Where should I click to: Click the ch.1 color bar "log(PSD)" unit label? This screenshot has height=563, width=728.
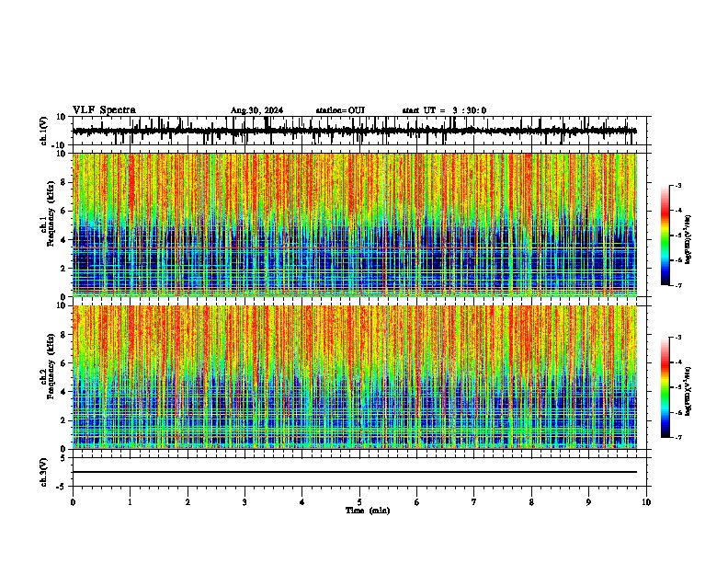point(688,239)
